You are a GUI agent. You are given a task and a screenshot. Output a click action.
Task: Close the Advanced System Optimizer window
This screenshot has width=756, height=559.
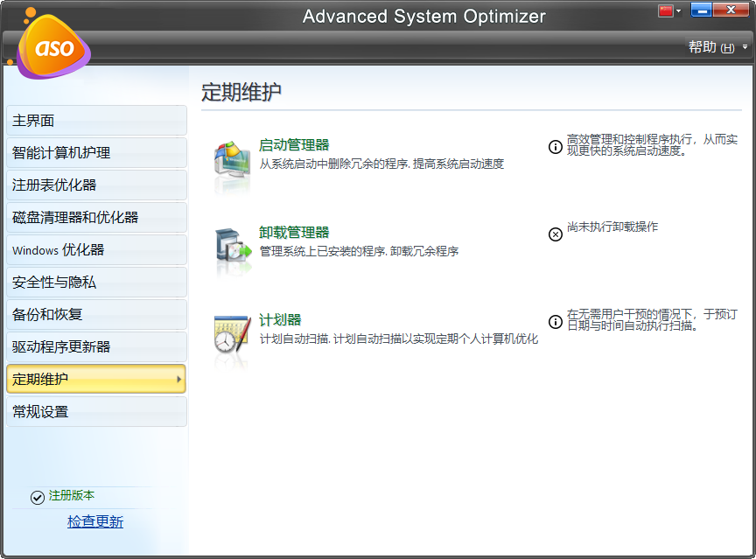[x=731, y=10]
